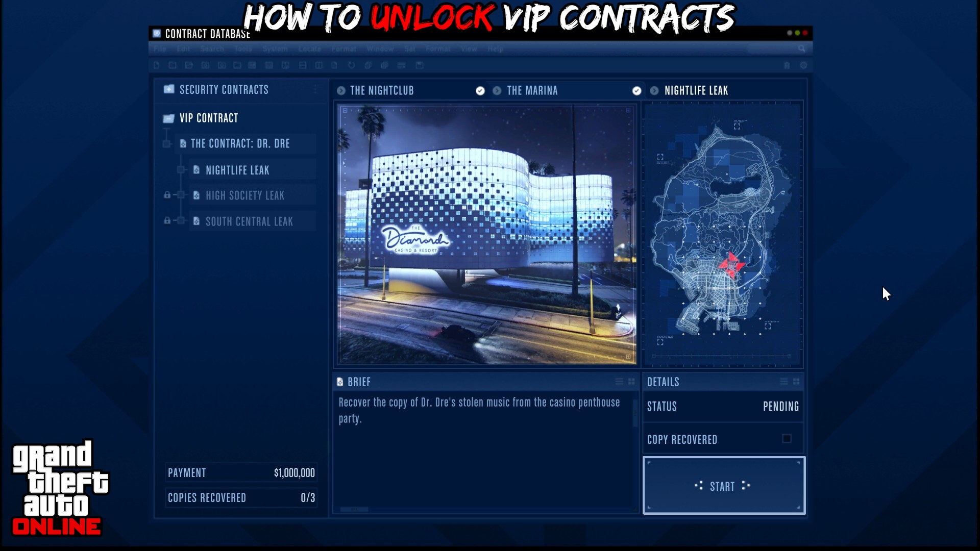Select The Nightclub tab
Screen dimensions: 980x551
click(x=382, y=90)
